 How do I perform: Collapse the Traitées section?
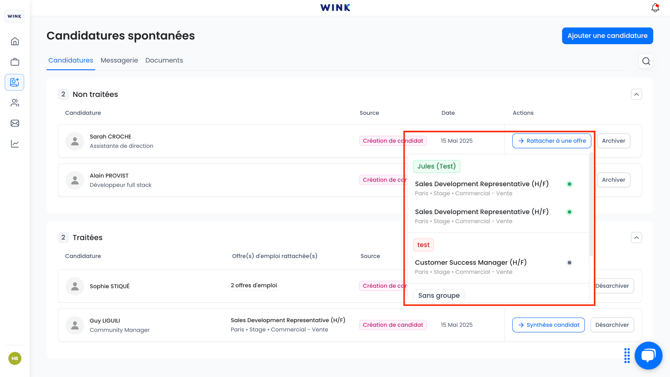636,238
